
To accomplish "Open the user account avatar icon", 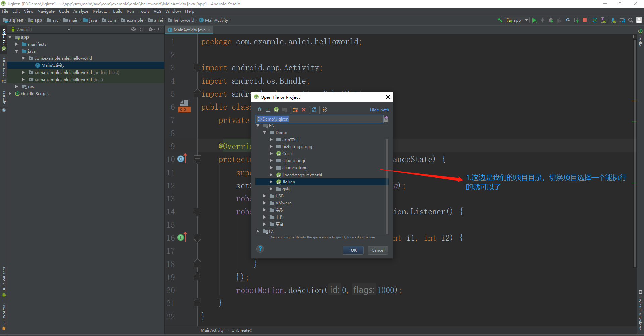I will point(639,20).
